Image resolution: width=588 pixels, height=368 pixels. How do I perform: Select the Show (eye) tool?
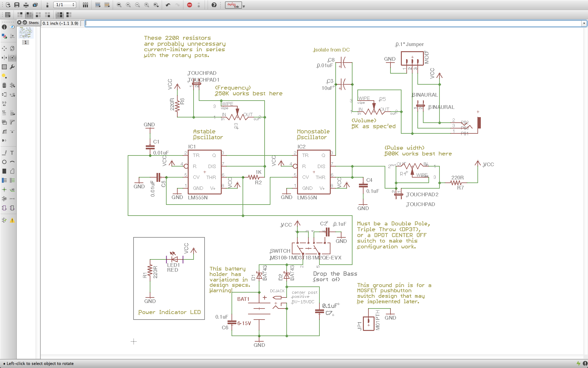[x=12, y=27]
